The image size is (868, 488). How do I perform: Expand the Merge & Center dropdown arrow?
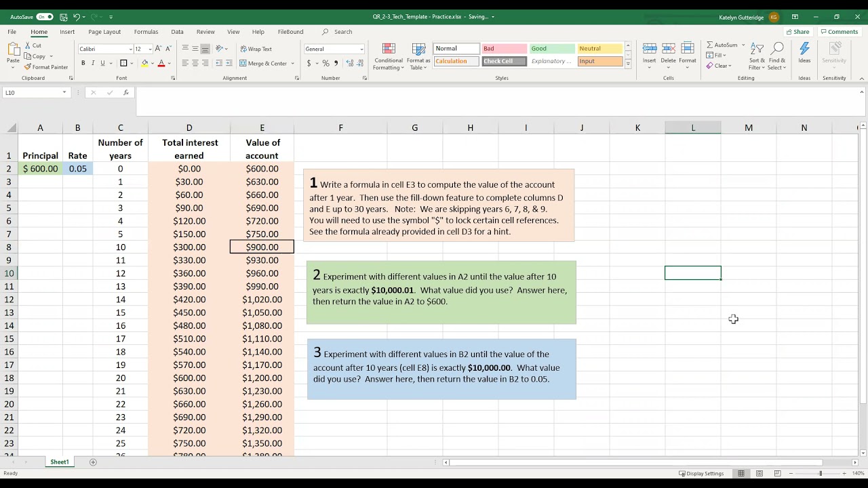coord(293,63)
